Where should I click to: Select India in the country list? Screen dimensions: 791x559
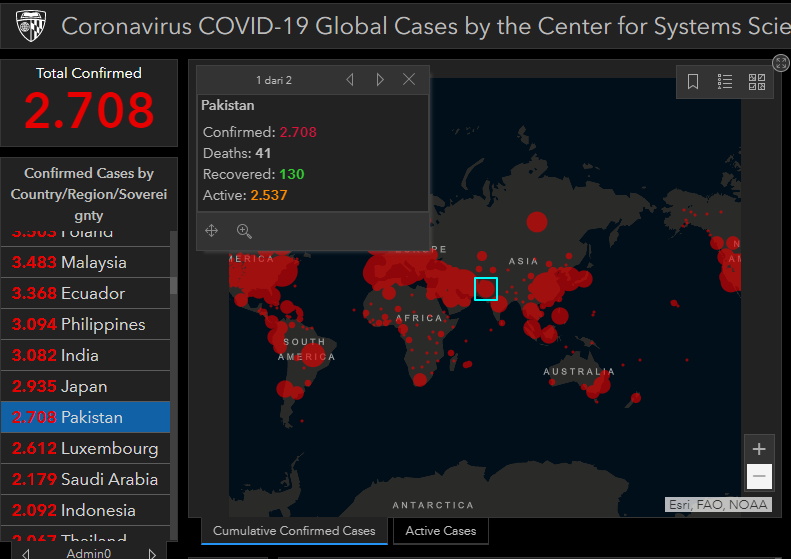pos(85,355)
